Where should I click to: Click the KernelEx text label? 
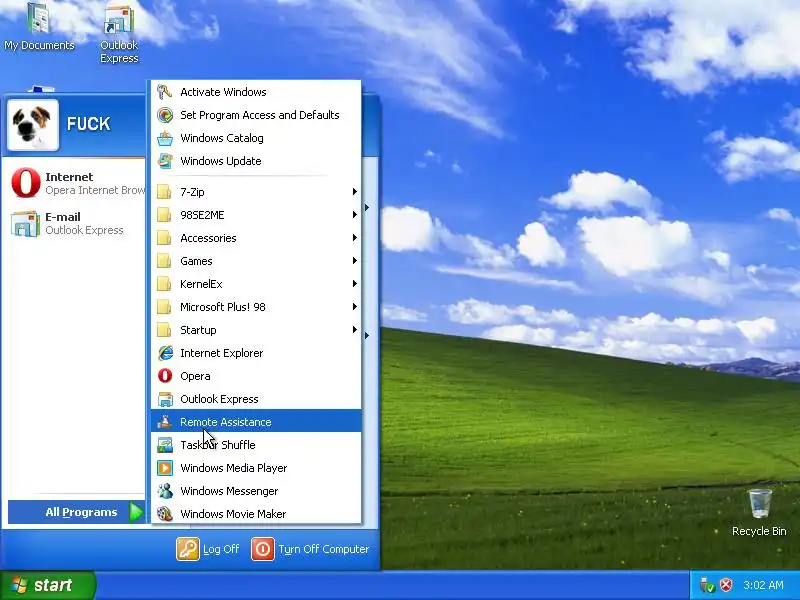click(x=201, y=284)
